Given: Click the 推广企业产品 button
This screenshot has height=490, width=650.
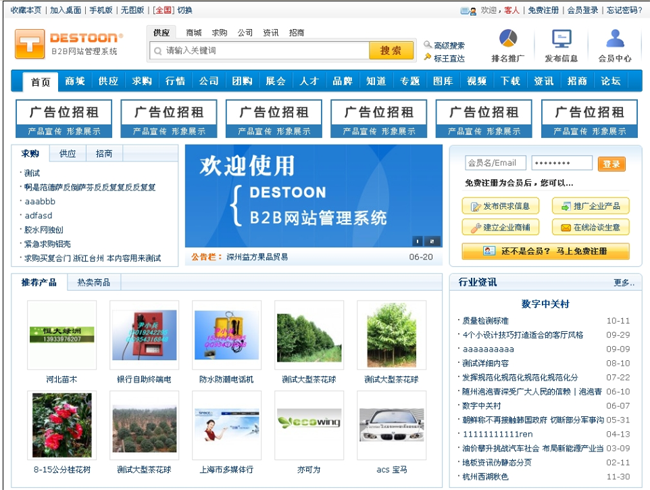Looking at the screenshot, I should click(591, 206).
